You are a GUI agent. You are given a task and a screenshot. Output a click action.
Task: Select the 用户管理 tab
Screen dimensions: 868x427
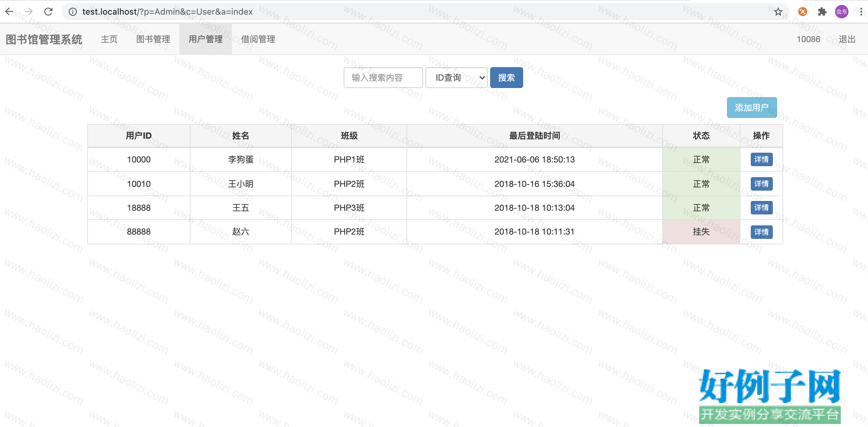(x=205, y=39)
